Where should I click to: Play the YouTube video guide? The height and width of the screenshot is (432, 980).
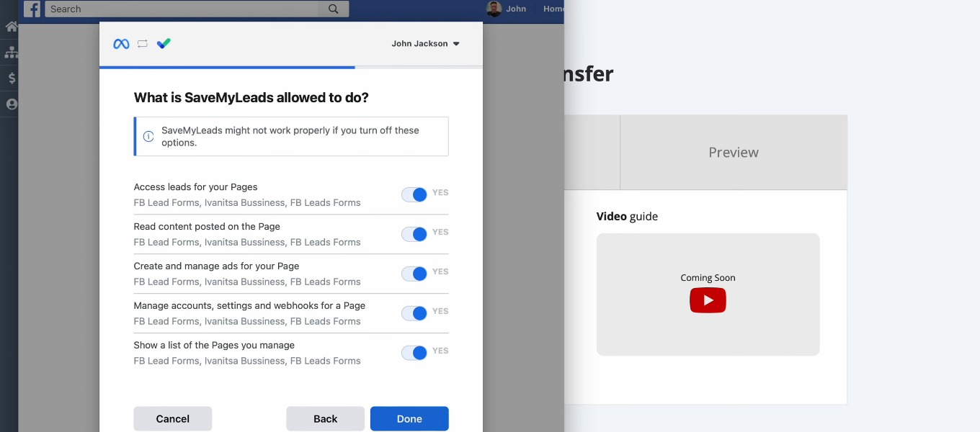click(708, 300)
